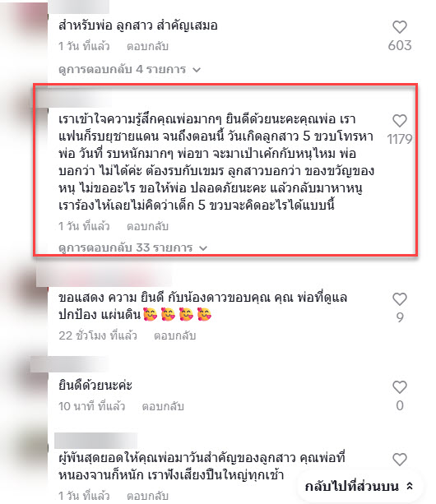Like the highlighted comment with 1179 likes
The image size is (436, 504).
coord(400,121)
